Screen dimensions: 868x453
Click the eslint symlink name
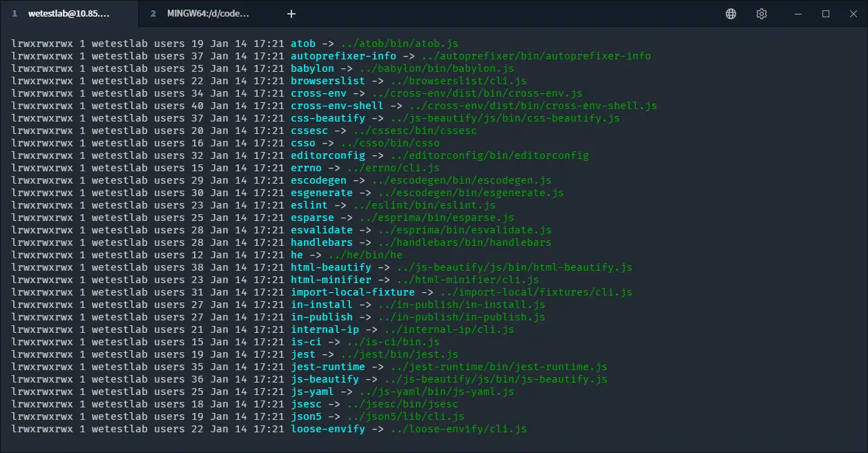coord(309,205)
